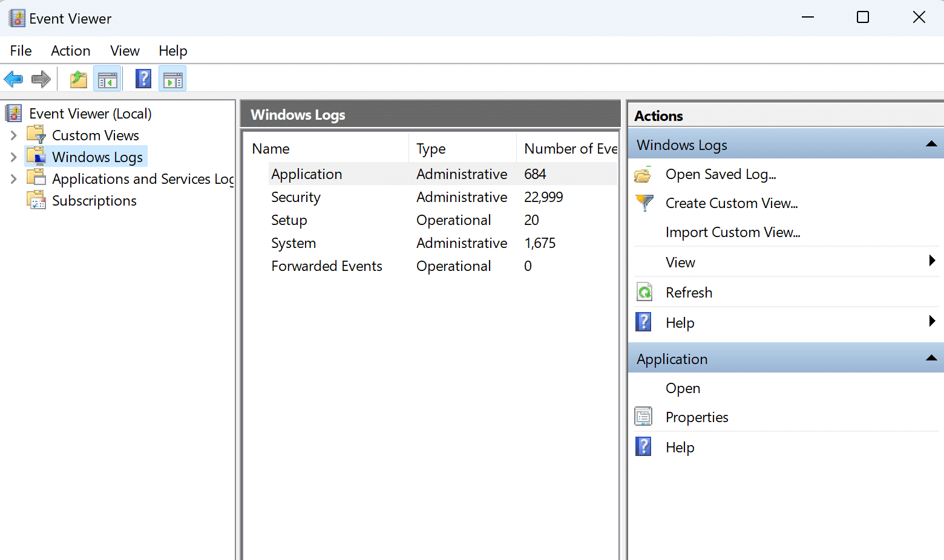Image resolution: width=944 pixels, height=560 pixels.
Task: Click the Operational type cell for Setup
Action: coord(453,220)
